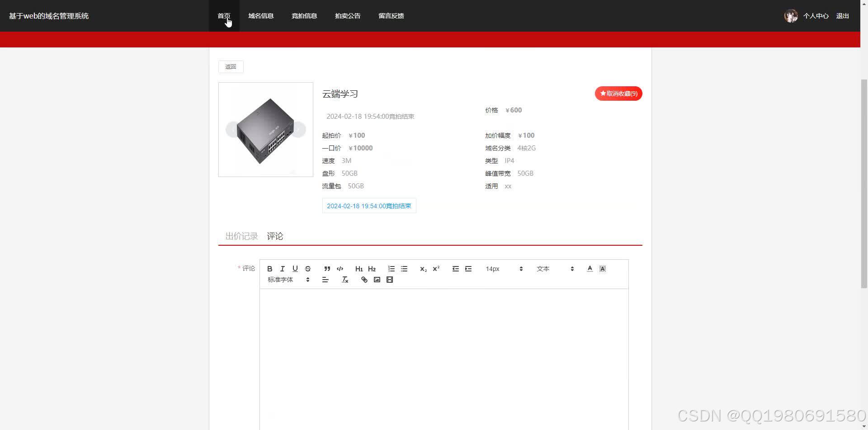The width and height of the screenshot is (868, 430).
Task: Toggle the ordered list formatting
Action: tap(391, 268)
